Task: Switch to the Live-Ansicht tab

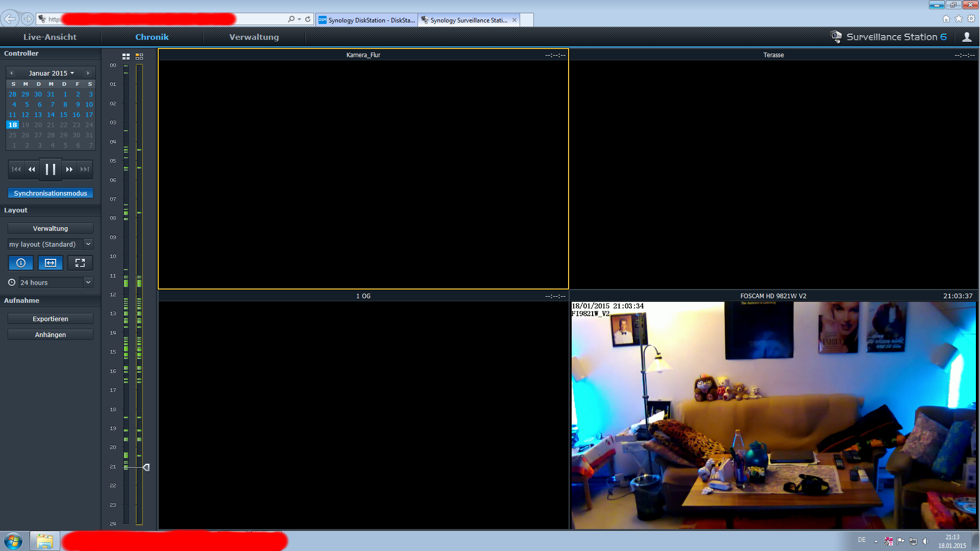Action: (50, 37)
